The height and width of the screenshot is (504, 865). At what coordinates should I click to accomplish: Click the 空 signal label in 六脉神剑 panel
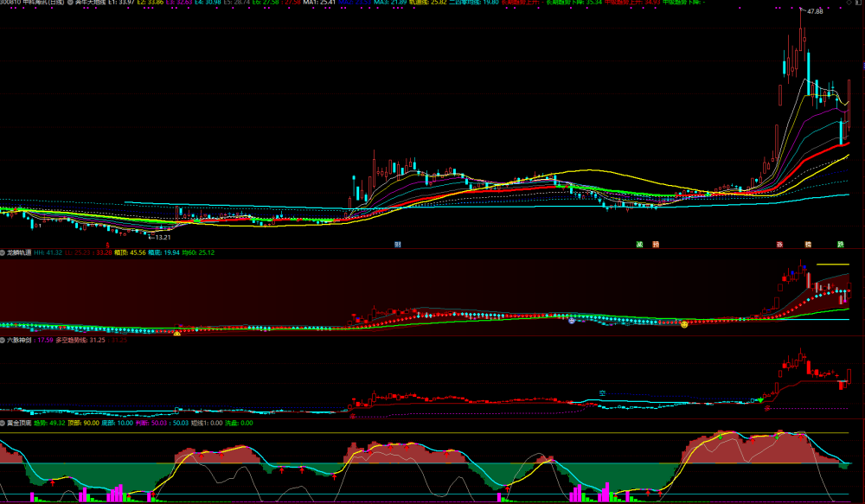coord(602,393)
